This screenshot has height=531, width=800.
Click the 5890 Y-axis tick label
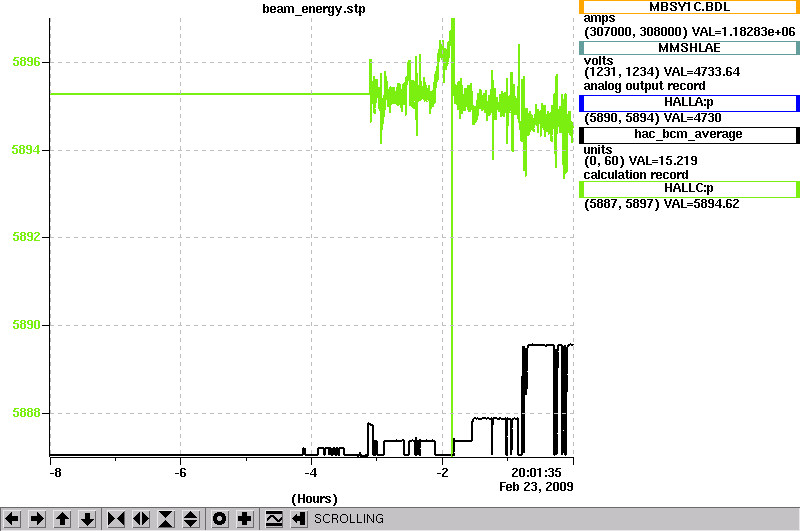click(26, 325)
